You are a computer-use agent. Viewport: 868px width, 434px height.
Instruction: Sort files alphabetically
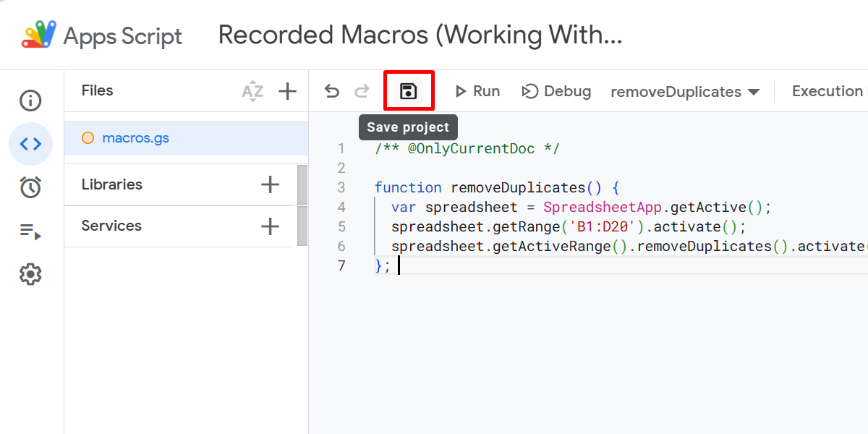pyautogui.click(x=252, y=91)
